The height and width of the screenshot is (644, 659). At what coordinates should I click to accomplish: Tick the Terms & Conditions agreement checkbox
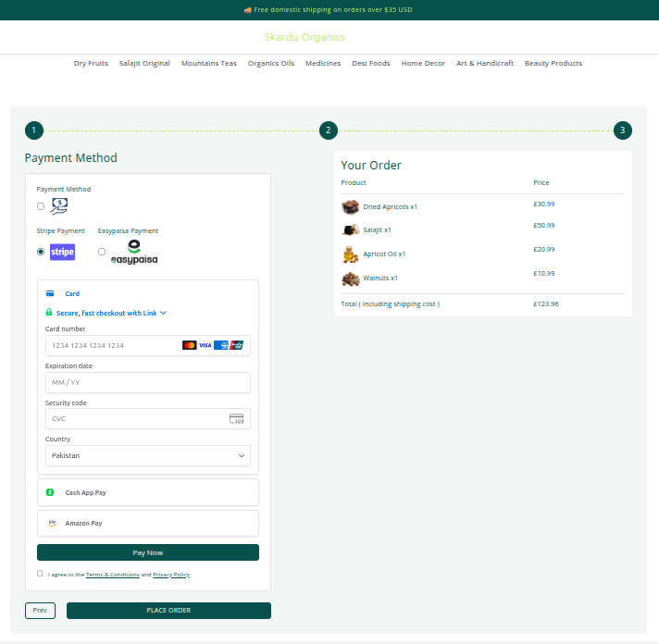pos(40,574)
